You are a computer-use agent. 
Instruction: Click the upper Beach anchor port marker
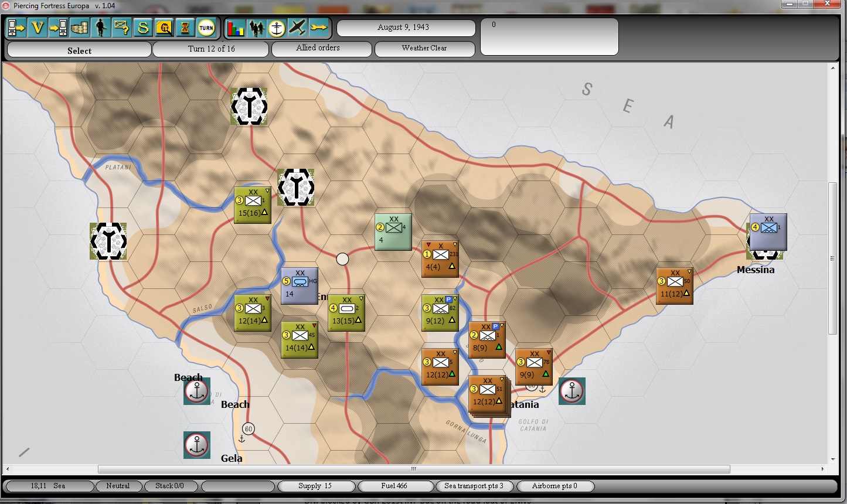click(x=196, y=391)
